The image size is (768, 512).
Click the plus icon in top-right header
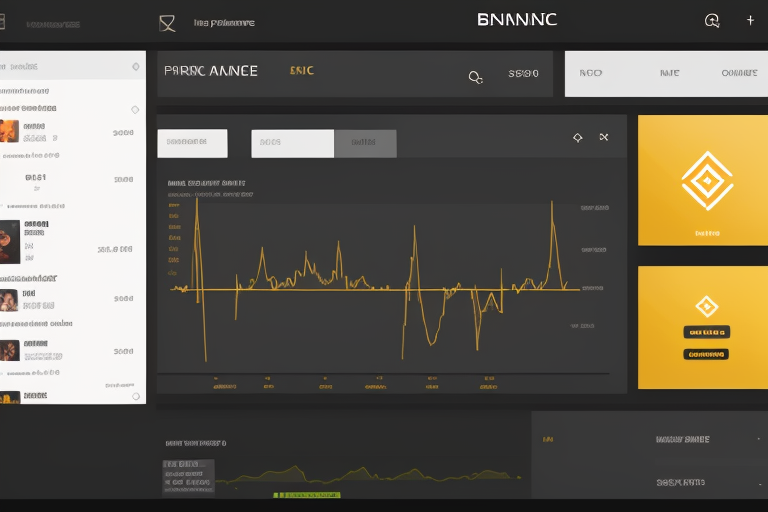(750, 20)
